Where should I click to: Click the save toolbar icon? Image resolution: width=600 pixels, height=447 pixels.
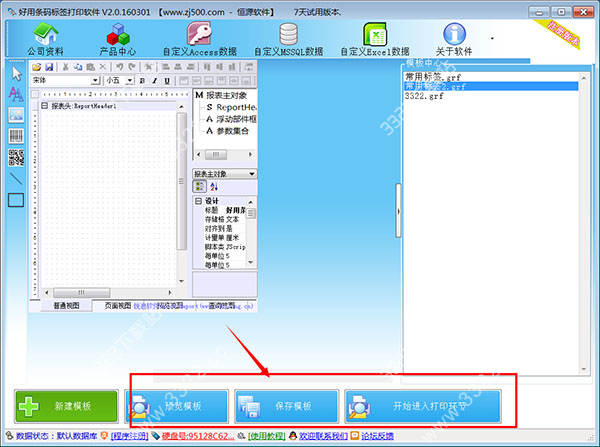tap(49, 67)
